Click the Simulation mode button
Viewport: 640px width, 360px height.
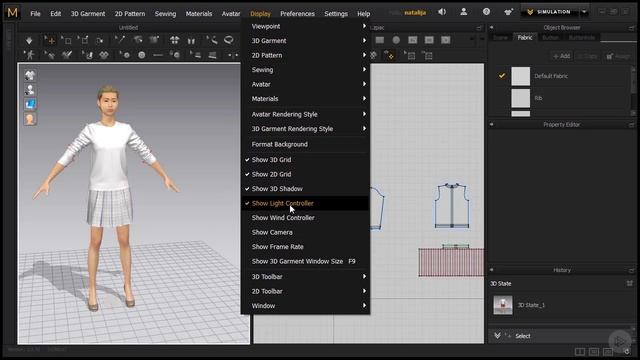(x=550, y=12)
